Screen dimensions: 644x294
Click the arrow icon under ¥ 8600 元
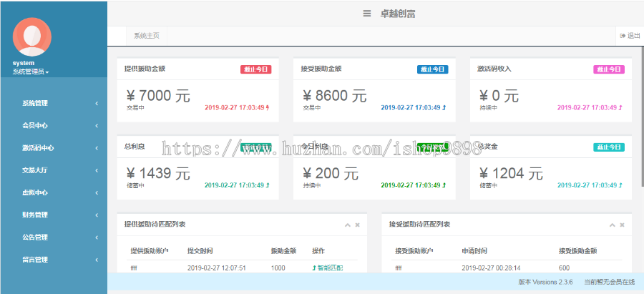click(x=444, y=108)
